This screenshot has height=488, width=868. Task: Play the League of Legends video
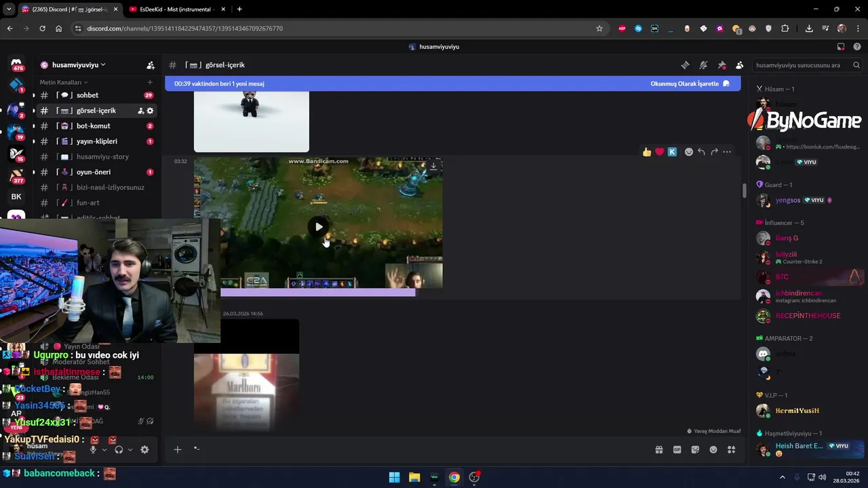pyautogui.click(x=319, y=226)
